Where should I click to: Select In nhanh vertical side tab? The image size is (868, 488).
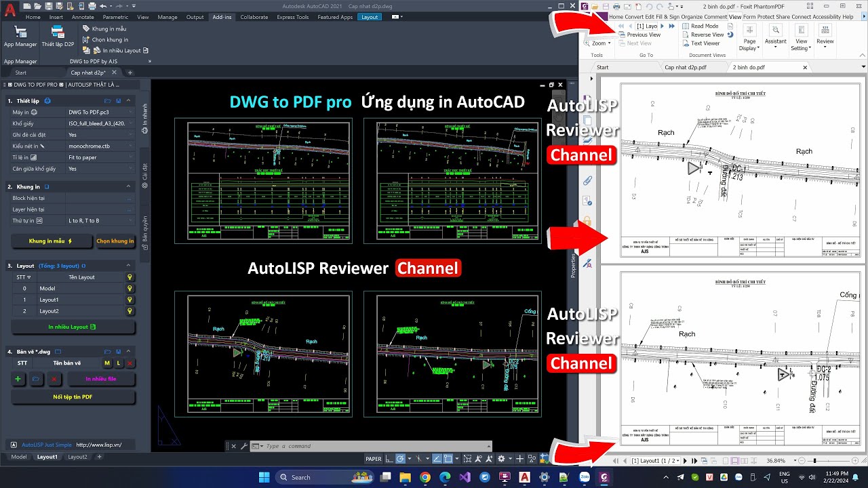(144, 119)
